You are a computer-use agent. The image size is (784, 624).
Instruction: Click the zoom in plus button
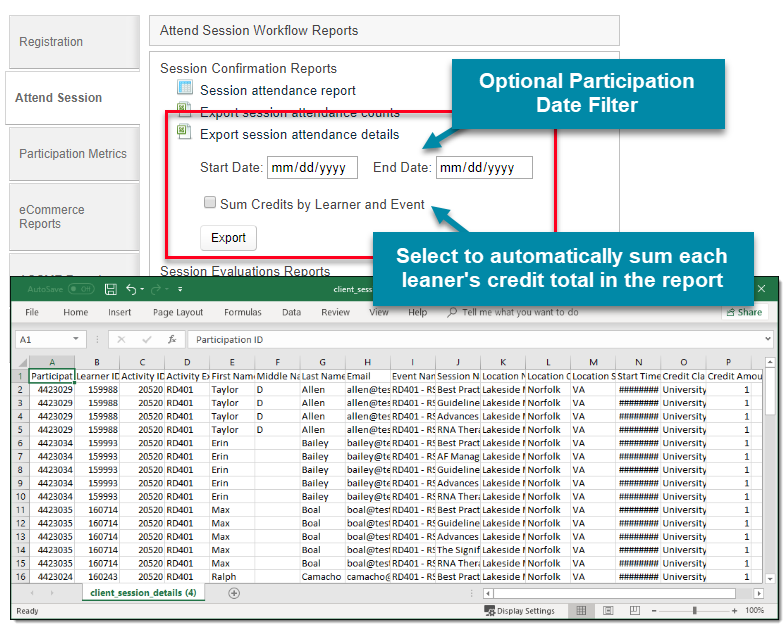click(734, 610)
